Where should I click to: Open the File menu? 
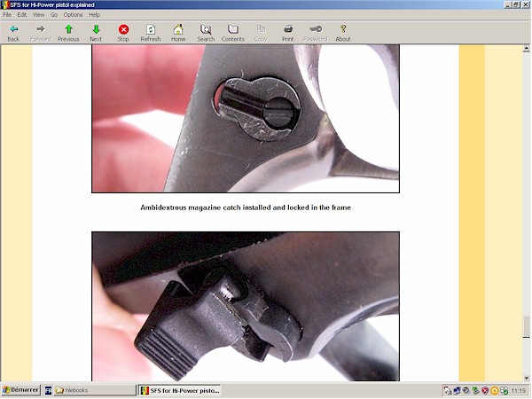click(x=7, y=14)
